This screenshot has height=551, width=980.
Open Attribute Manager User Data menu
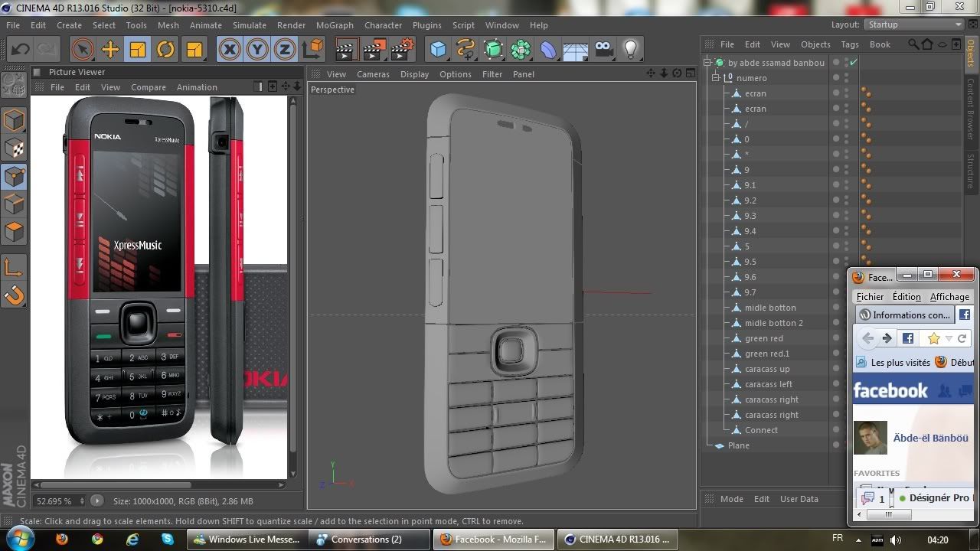(x=799, y=499)
